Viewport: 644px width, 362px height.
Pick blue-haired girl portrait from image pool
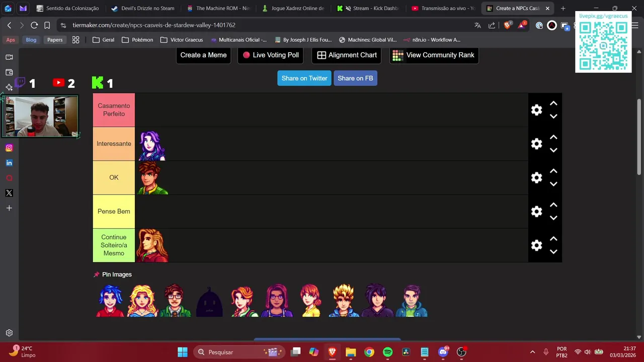tap(110, 300)
